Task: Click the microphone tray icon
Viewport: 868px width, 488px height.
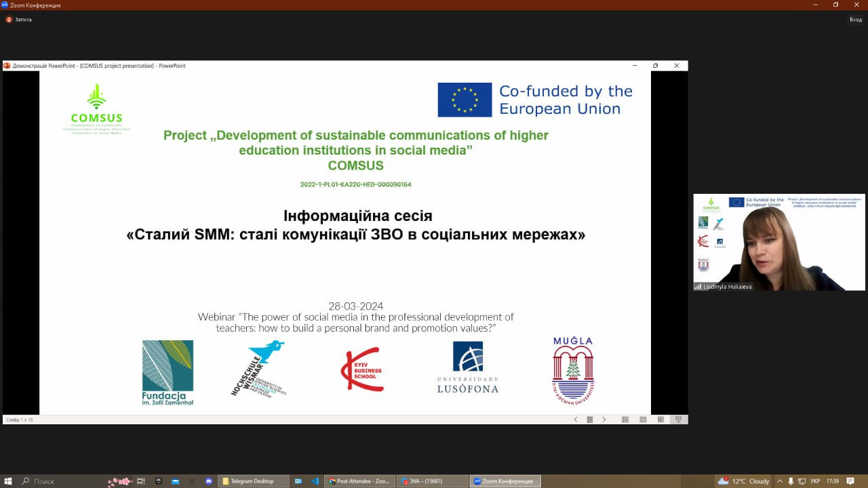Action: coord(791,481)
